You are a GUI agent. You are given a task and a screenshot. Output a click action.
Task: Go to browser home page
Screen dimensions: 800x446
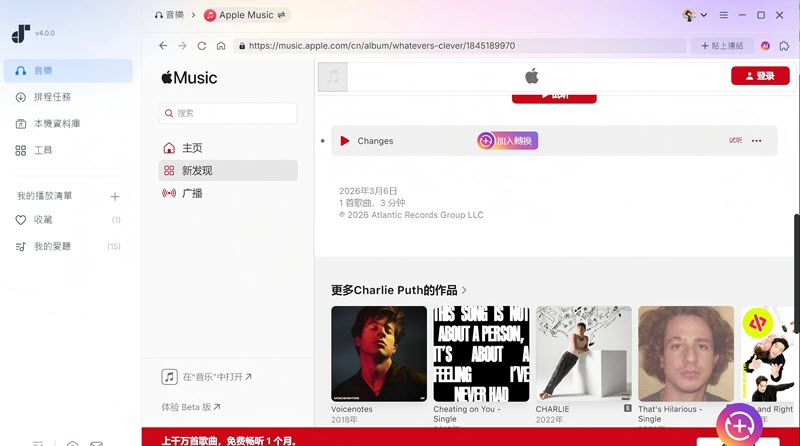click(221, 45)
